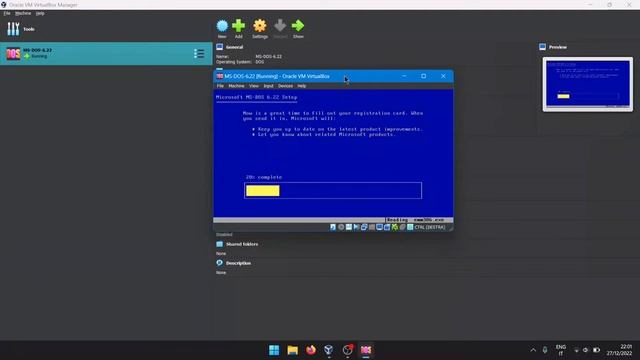Click the MS-DOS VM taskbar icon
This screenshot has height=360, width=640.
(x=366, y=350)
